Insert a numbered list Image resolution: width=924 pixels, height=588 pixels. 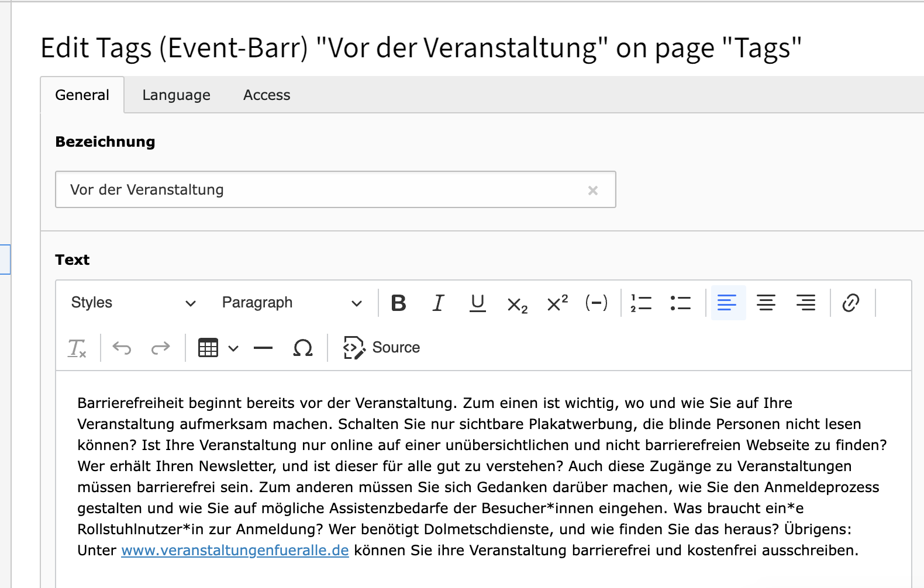[641, 303]
